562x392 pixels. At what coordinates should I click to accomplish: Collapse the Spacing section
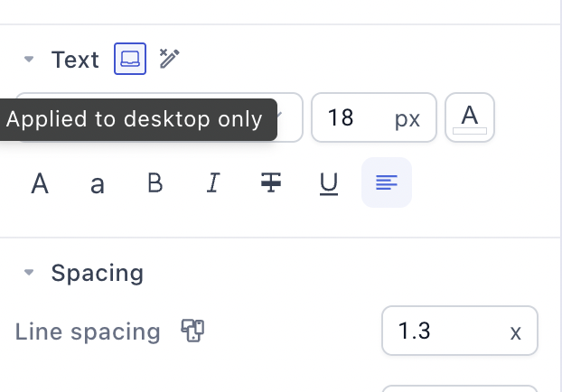[x=29, y=272]
